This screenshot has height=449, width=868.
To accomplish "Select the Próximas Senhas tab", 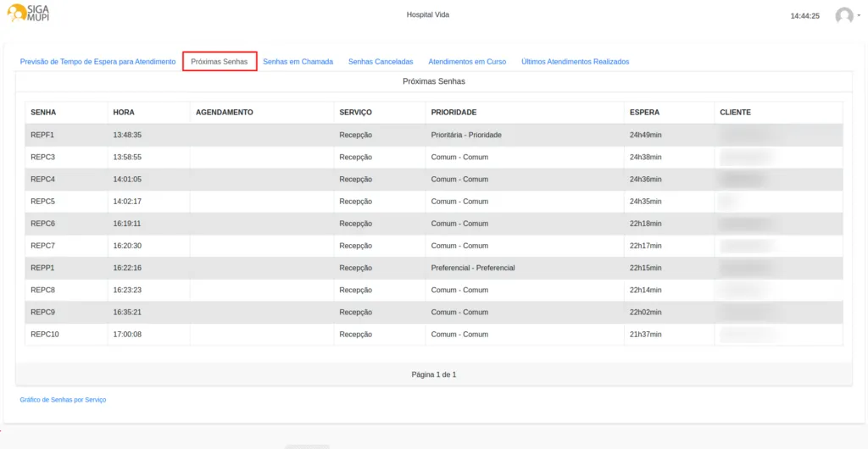I will pyautogui.click(x=220, y=62).
